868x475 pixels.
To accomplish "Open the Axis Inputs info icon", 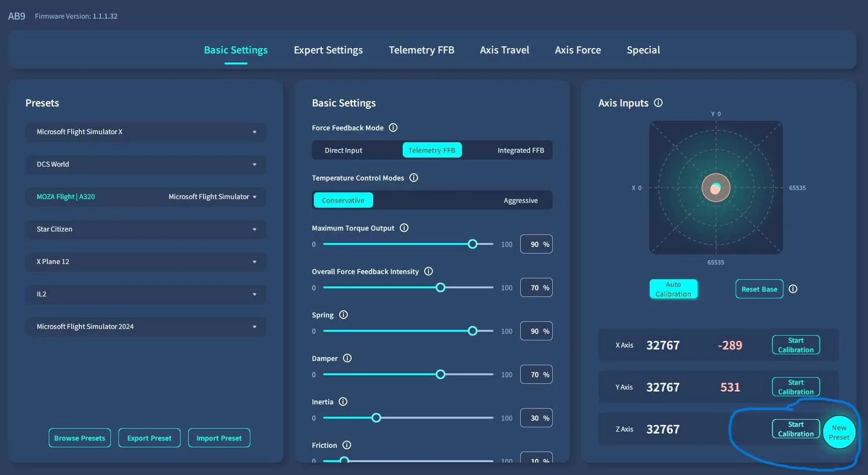I will point(658,103).
